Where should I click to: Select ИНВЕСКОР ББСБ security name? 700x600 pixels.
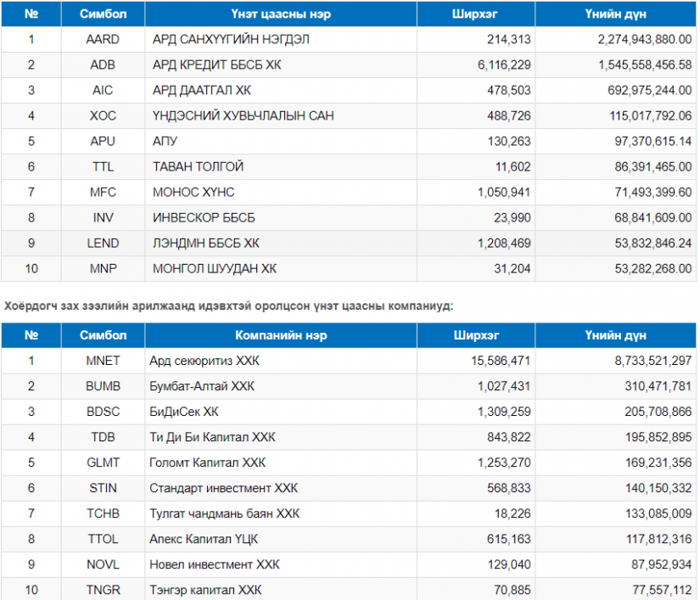(x=204, y=217)
